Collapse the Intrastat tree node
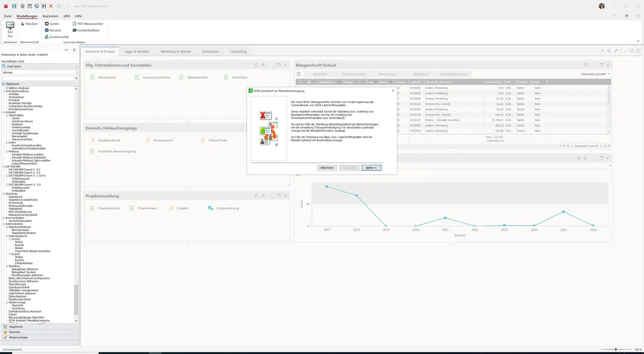 coord(4,112)
